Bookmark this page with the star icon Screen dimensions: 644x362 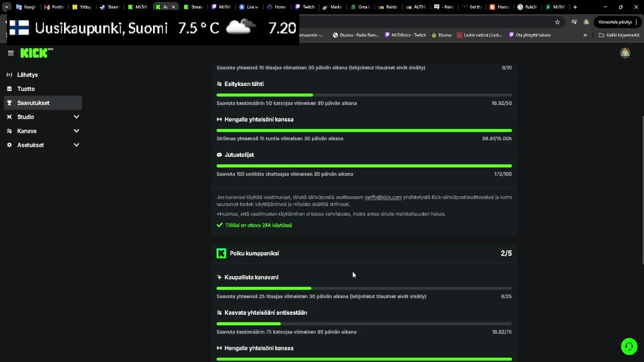click(557, 22)
